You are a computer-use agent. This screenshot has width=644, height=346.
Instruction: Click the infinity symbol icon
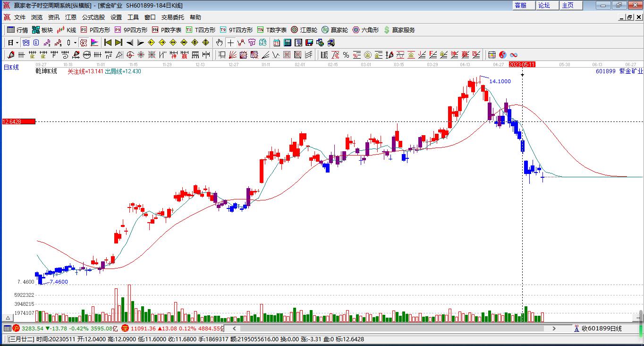coord(514,55)
